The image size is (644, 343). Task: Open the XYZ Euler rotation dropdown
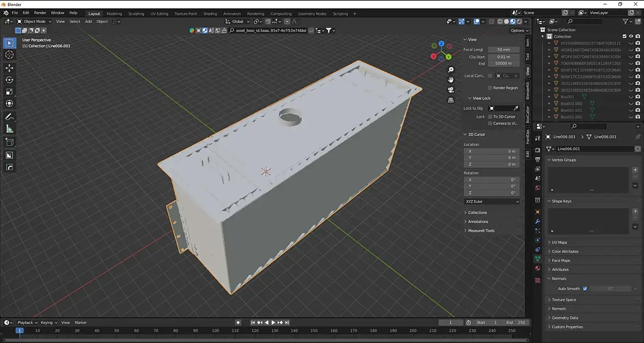[x=492, y=202]
